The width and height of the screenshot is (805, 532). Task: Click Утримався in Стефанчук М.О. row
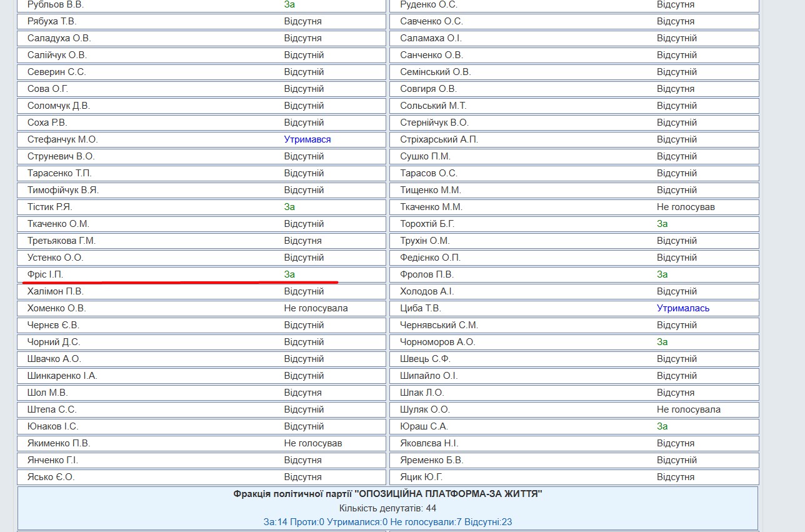tap(307, 139)
